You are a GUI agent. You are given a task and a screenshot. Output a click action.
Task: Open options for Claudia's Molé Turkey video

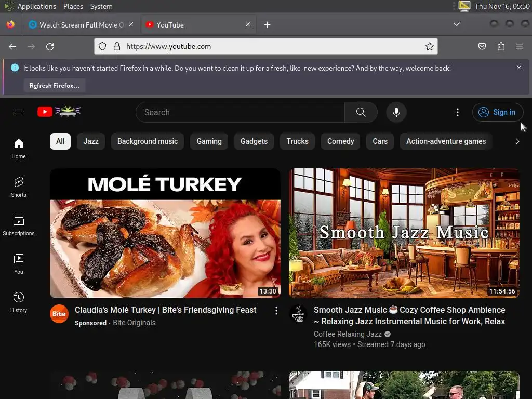276,311
